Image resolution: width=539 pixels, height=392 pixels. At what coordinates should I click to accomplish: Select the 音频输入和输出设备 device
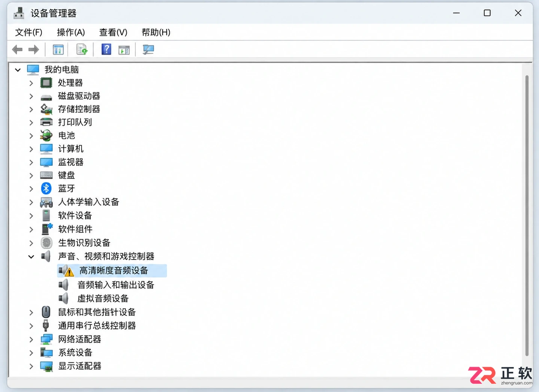(116, 285)
